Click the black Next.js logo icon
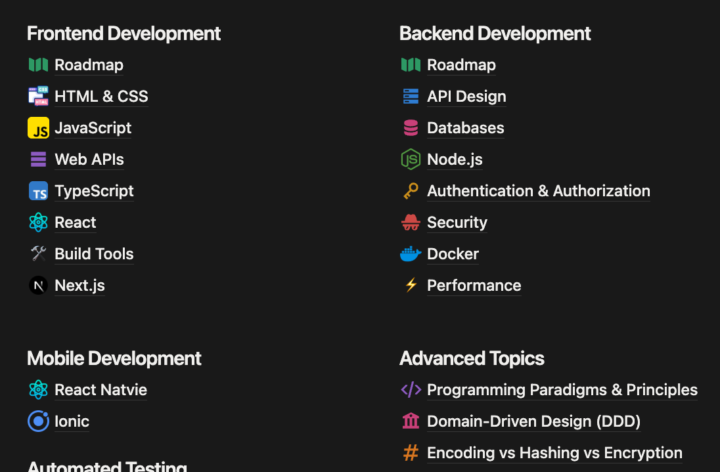720x472 pixels. (x=38, y=285)
